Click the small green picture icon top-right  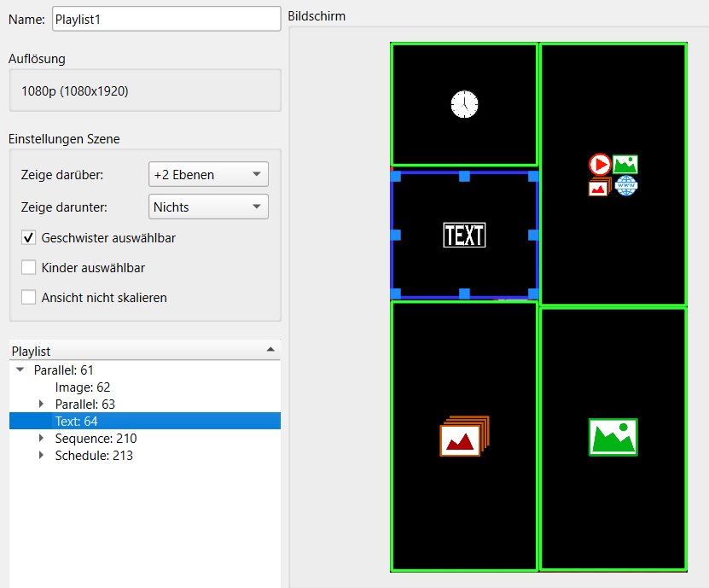coord(625,164)
